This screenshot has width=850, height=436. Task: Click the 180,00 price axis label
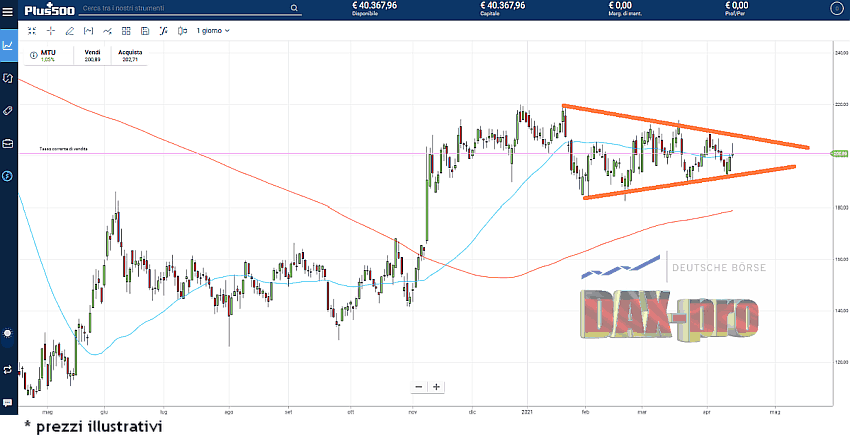point(841,208)
